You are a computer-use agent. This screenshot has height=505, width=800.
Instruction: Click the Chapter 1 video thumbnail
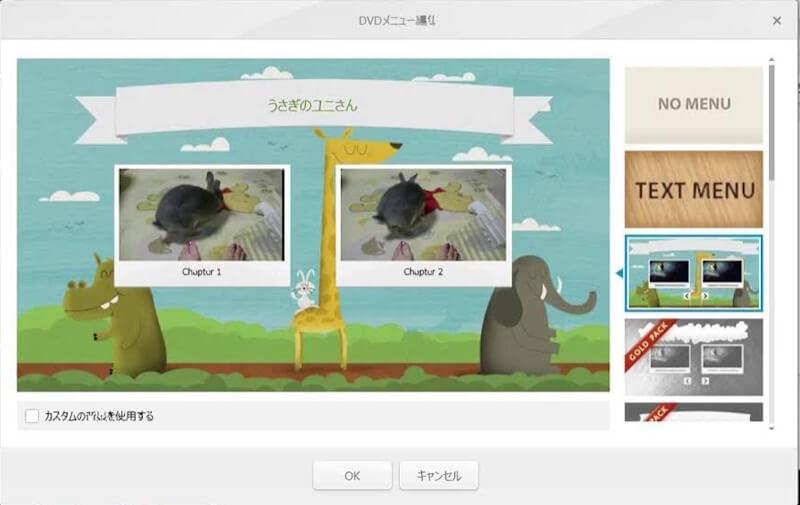coord(202,215)
